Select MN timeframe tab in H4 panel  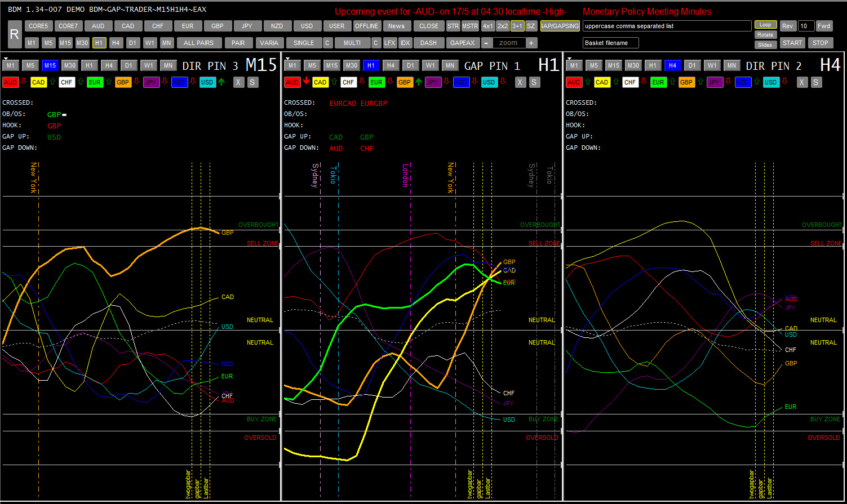coord(731,65)
